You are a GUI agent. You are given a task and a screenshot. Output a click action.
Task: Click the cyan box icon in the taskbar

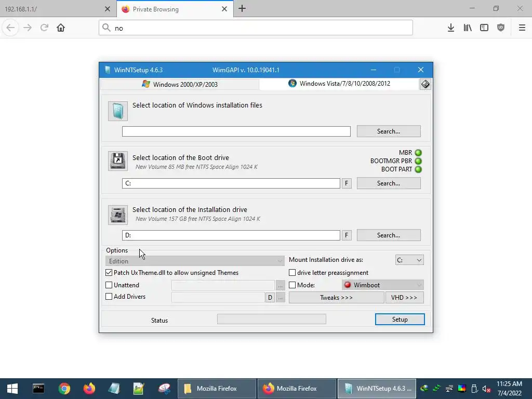(x=114, y=389)
